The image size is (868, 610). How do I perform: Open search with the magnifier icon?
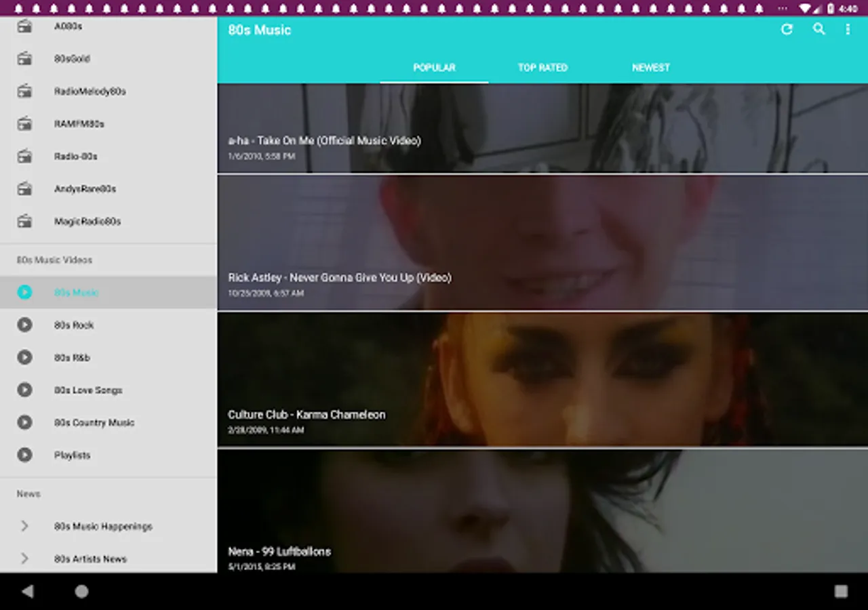(x=819, y=29)
